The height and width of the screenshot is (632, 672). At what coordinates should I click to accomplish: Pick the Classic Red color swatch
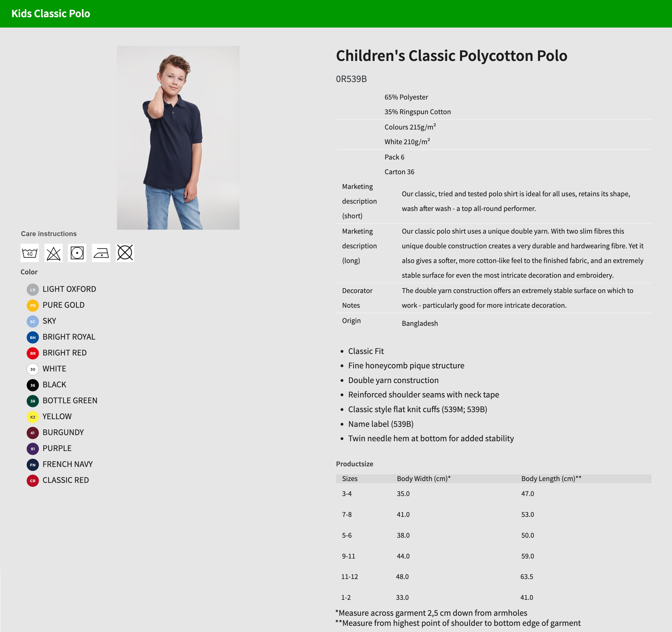[x=33, y=481]
